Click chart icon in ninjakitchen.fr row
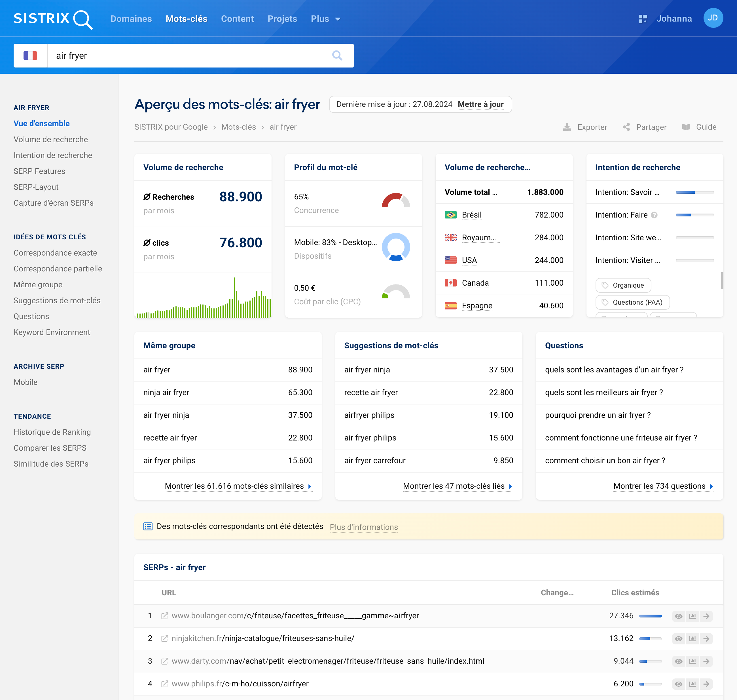The image size is (737, 700). [692, 639]
